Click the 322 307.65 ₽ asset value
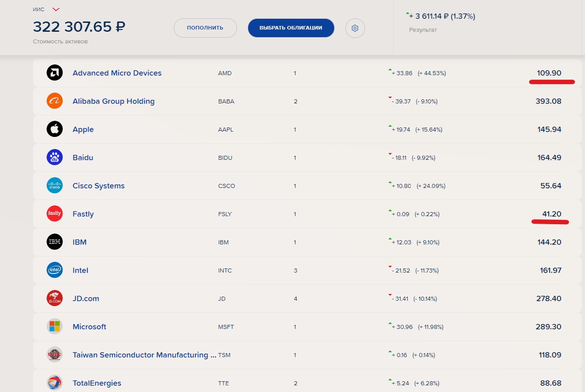585x392 pixels. tap(79, 27)
